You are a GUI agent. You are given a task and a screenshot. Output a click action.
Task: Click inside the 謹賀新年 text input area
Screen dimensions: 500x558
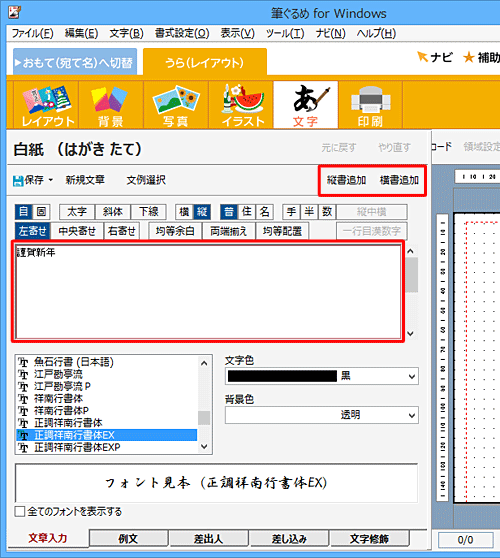pos(208,292)
